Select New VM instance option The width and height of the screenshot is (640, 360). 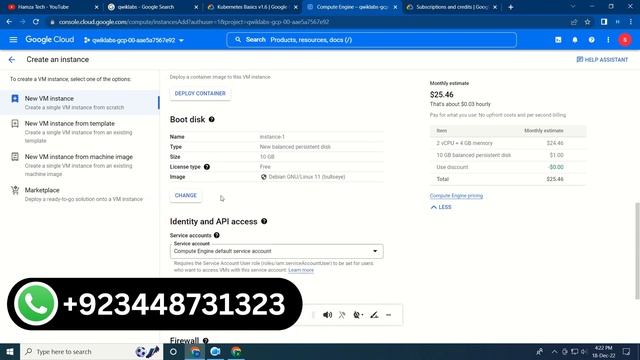click(x=80, y=102)
